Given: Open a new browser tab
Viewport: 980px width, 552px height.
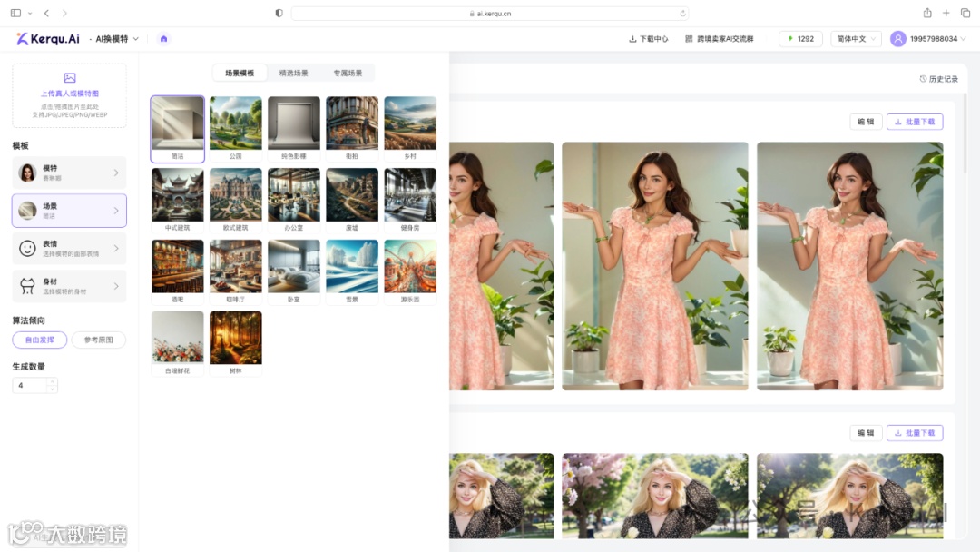Looking at the screenshot, I should coord(946,13).
